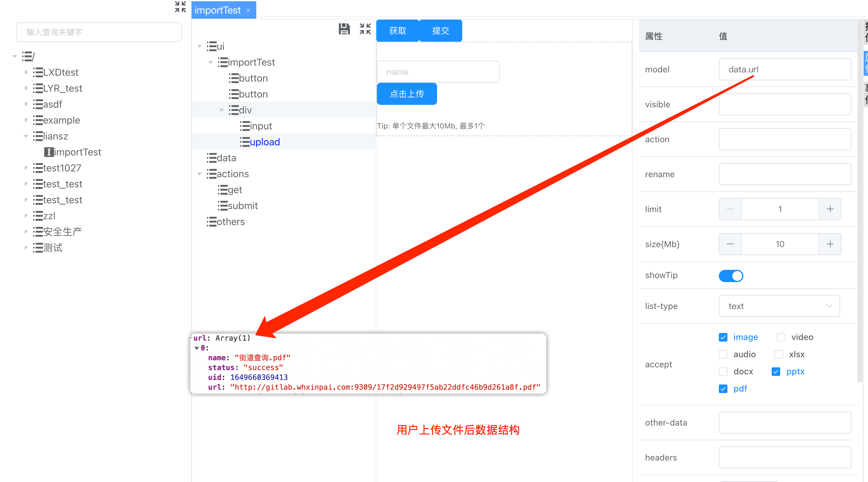Click the rename property field
The height and width of the screenshot is (482, 868).
[785, 174]
